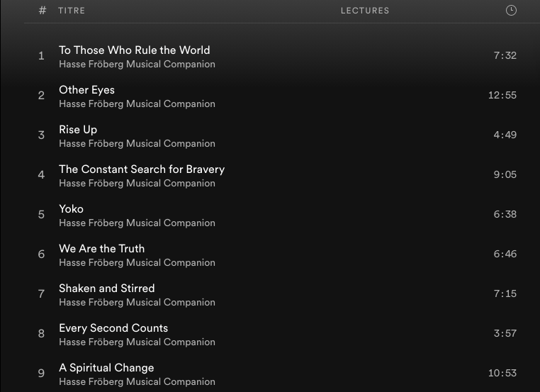
Task: Open the artist link under Yoko
Action: coord(137,223)
